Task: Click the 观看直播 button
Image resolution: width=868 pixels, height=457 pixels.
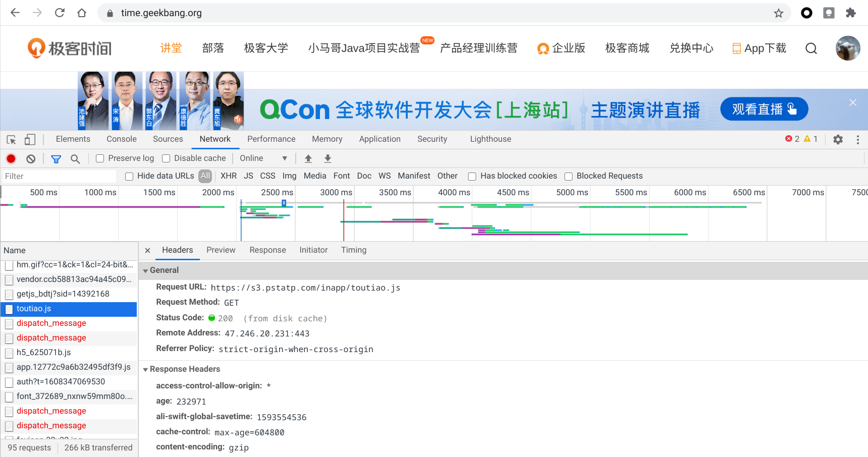Action: [764, 109]
